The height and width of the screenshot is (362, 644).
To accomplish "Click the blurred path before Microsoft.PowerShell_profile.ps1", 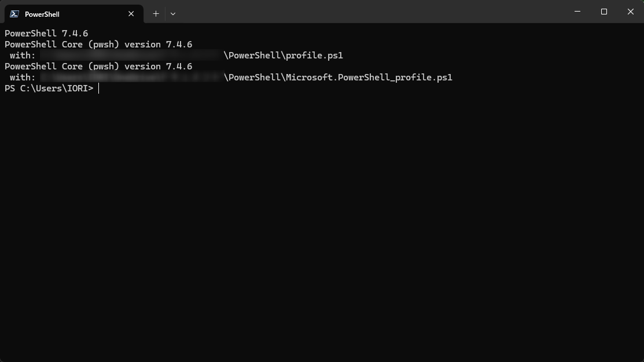I will [x=132, y=77].
